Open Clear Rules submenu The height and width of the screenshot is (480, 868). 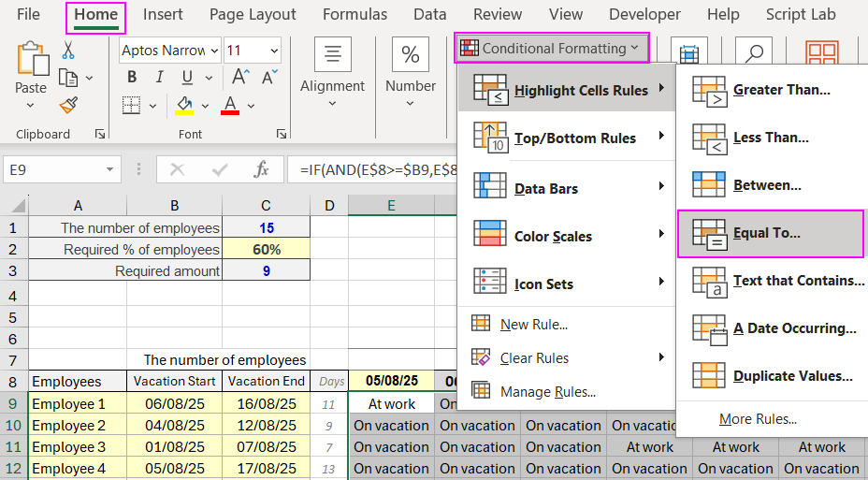[567, 358]
